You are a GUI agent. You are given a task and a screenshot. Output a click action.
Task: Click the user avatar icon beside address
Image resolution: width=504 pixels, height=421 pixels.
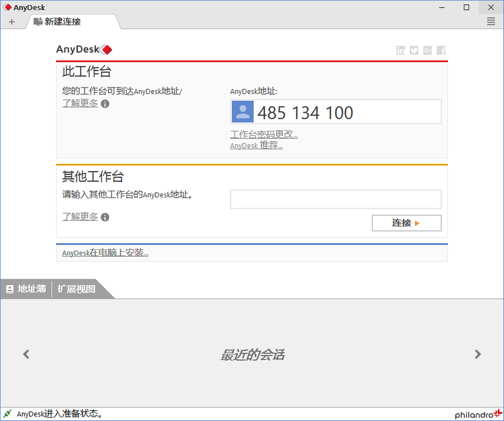pyautogui.click(x=243, y=112)
